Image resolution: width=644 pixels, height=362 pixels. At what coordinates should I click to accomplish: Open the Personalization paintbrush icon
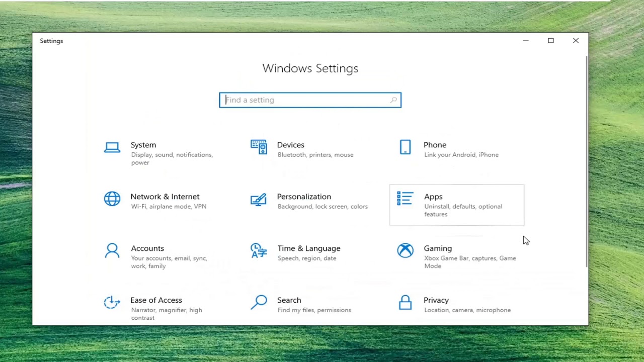pyautogui.click(x=259, y=199)
